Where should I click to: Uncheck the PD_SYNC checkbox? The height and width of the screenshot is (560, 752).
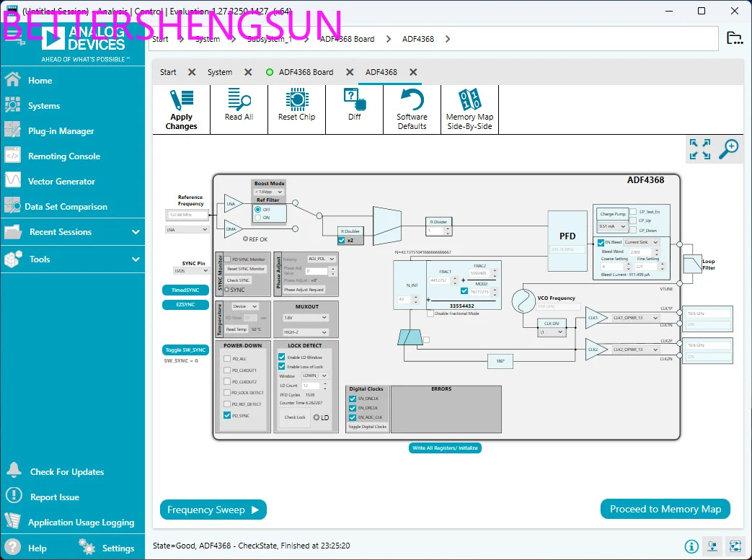point(227,415)
